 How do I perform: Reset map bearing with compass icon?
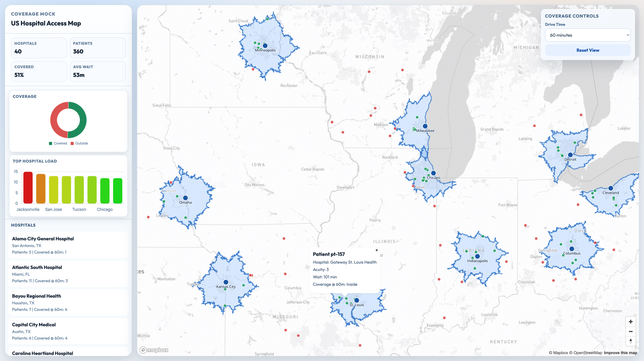630,341
